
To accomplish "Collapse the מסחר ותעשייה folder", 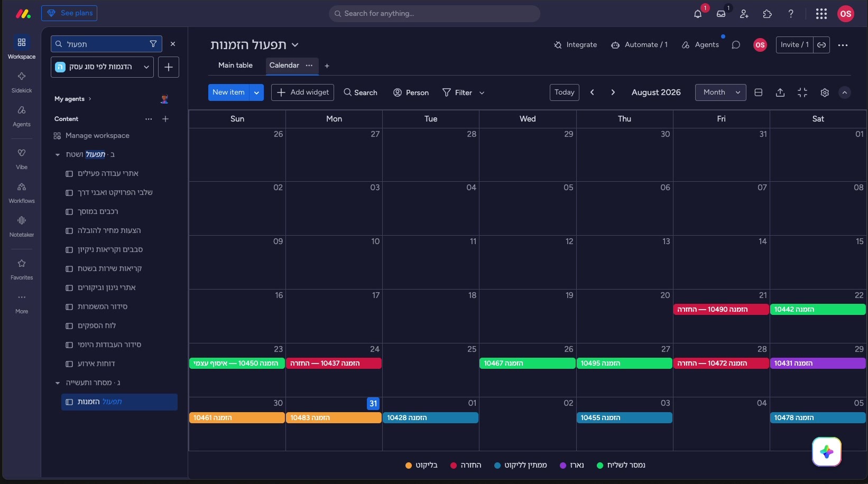I will coord(58,383).
